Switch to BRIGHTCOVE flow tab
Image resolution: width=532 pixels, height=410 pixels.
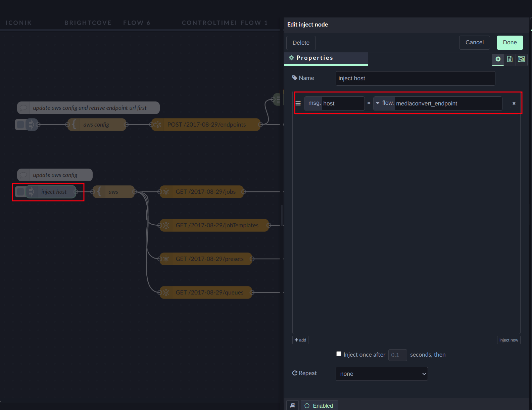[88, 23]
